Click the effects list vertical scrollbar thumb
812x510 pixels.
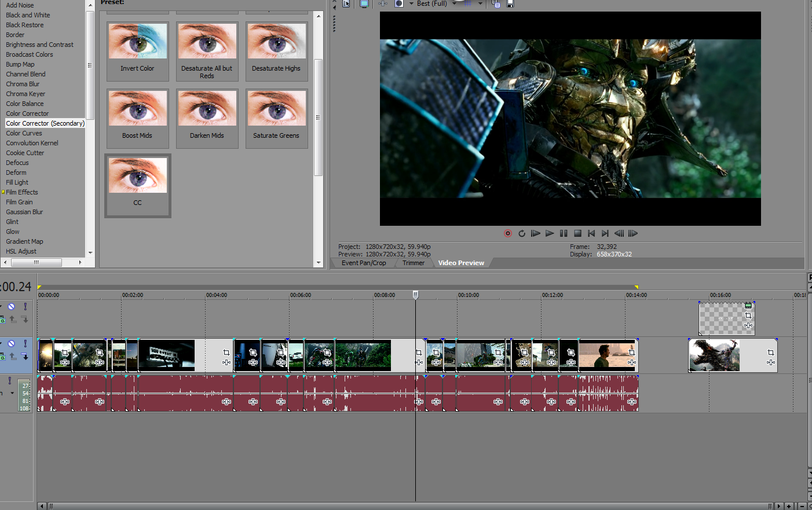(x=90, y=65)
